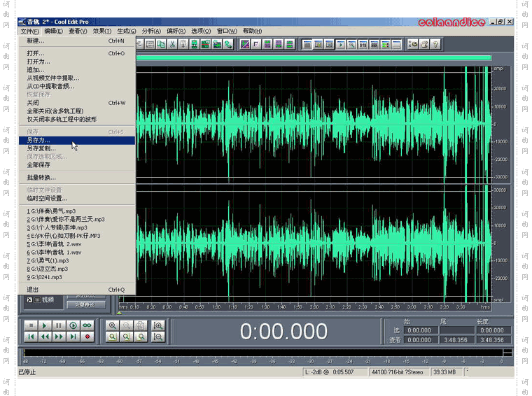Viewport: 532px width, 396px height.
Task: Click the green overview navigation bar
Action: pyautogui.click(x=314, y=58)
